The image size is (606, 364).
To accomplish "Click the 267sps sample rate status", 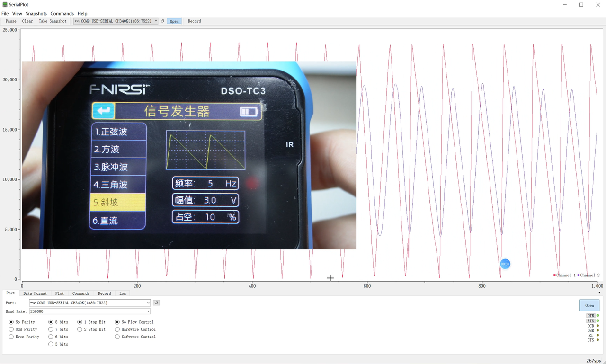I will coord(593,361).
